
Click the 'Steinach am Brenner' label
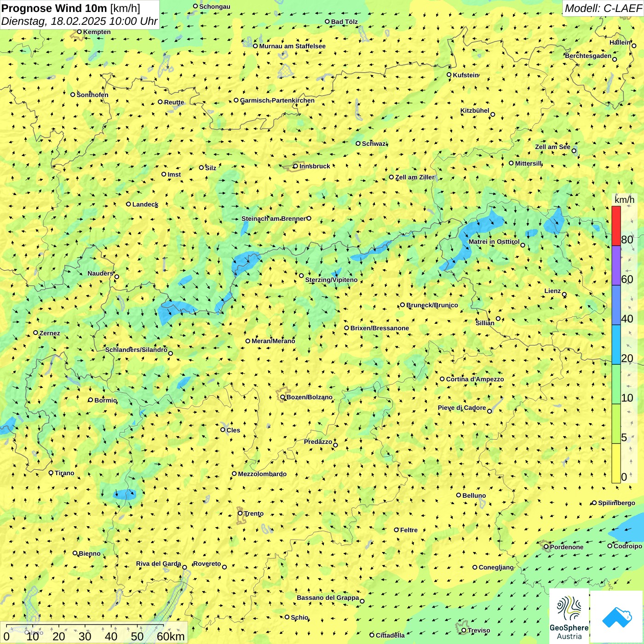273,218
